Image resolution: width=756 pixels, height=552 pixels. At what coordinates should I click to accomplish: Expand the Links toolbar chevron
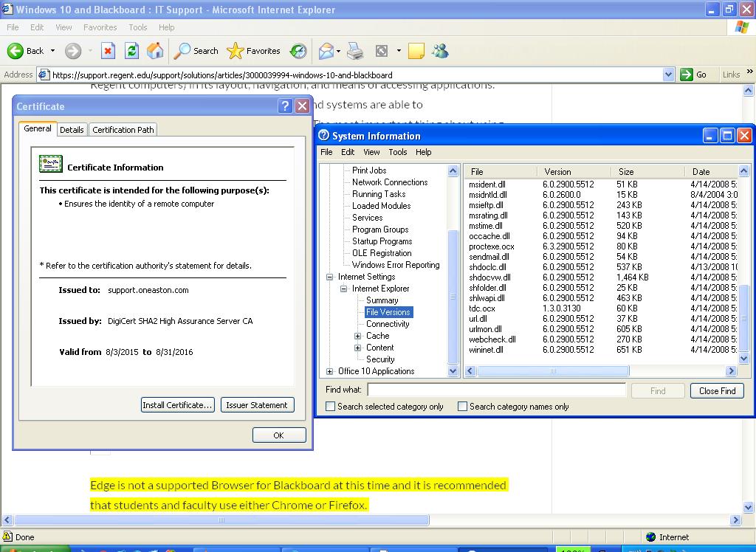750,72
